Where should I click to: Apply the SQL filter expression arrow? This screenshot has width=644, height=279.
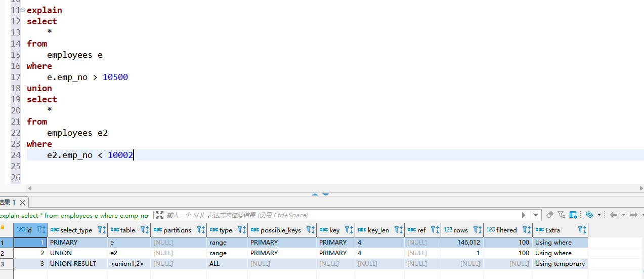tap(524, 215)
